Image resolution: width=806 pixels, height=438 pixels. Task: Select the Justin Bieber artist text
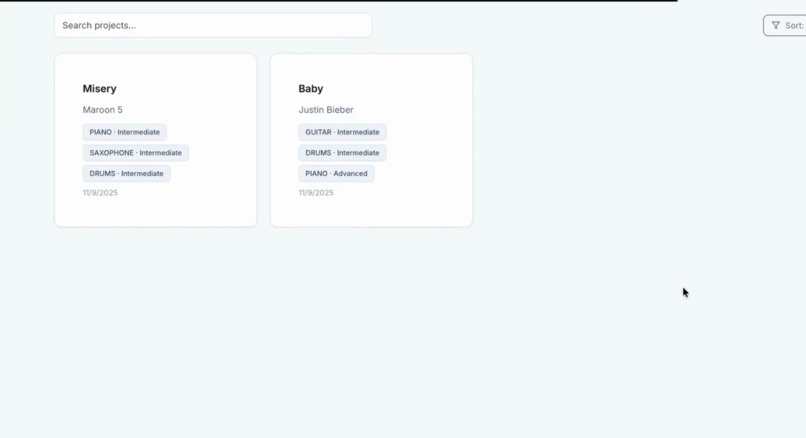pos(326,110)
